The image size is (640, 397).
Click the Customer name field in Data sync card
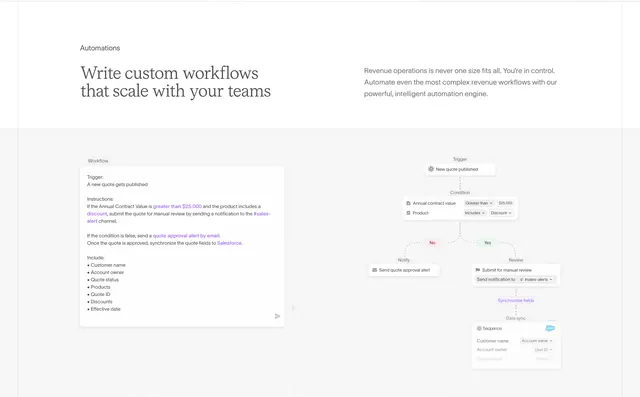point(492,341)
